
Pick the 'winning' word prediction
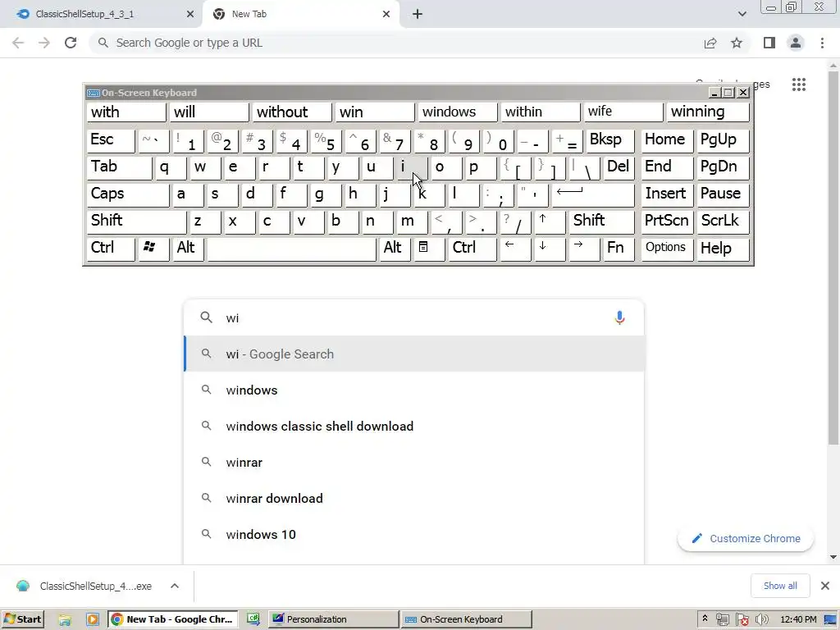pos(707,112)
